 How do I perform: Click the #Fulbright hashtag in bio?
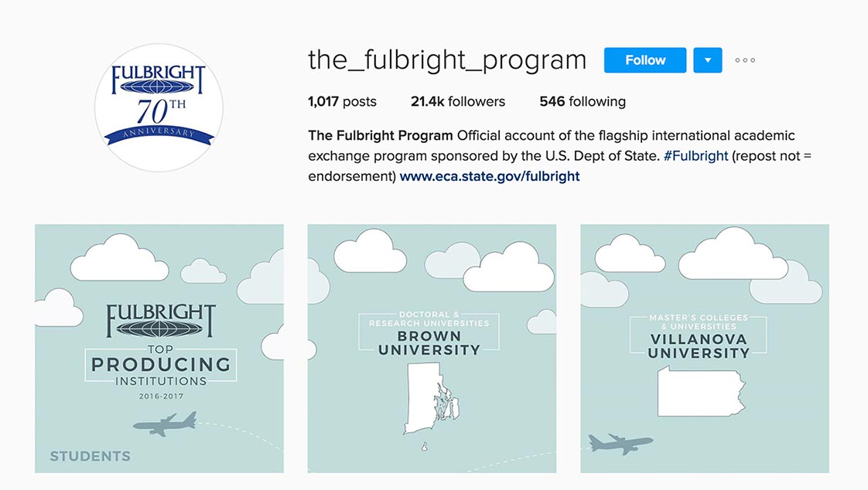tap(695, 155)
